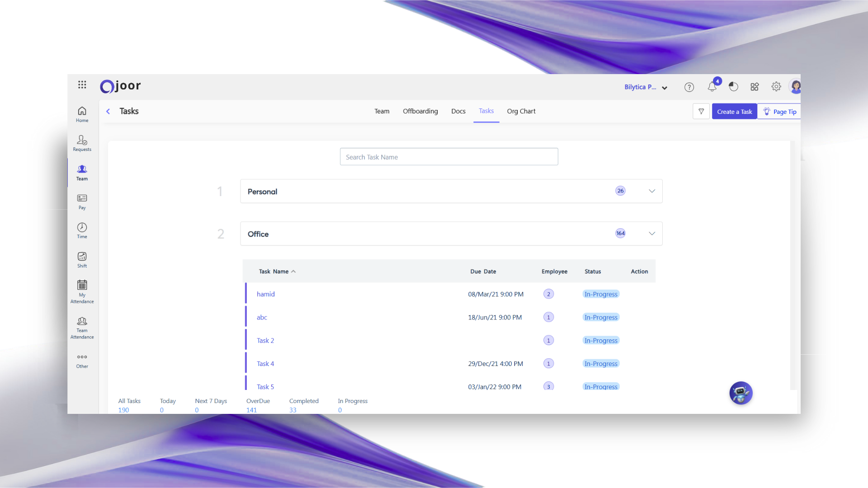
Task: Open the Time sidebar icon
Action: [82, 230]
